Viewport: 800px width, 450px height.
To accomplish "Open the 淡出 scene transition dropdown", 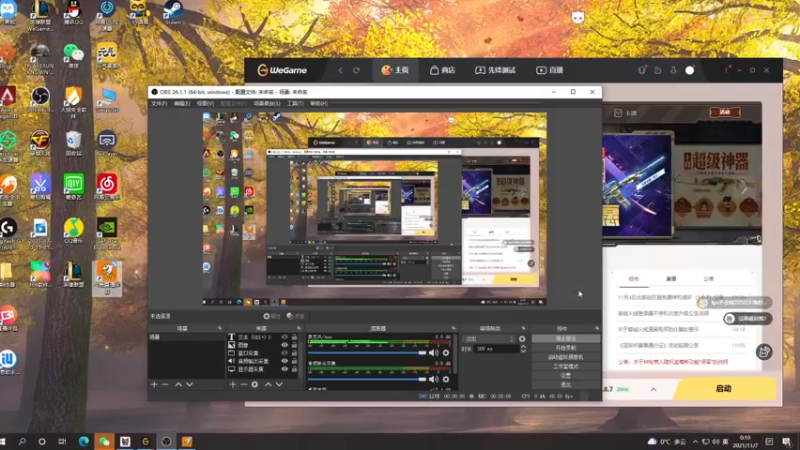I will coord(489,339).
